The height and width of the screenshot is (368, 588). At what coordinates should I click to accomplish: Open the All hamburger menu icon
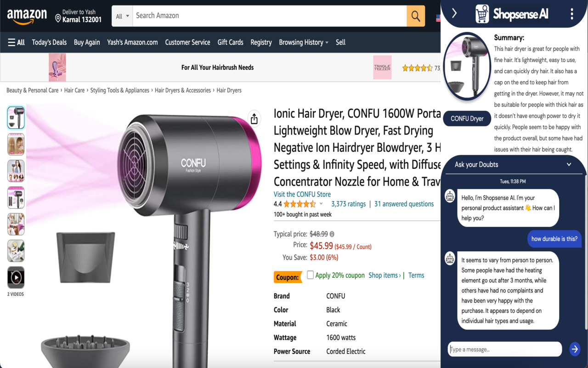[x=11, y=42]
